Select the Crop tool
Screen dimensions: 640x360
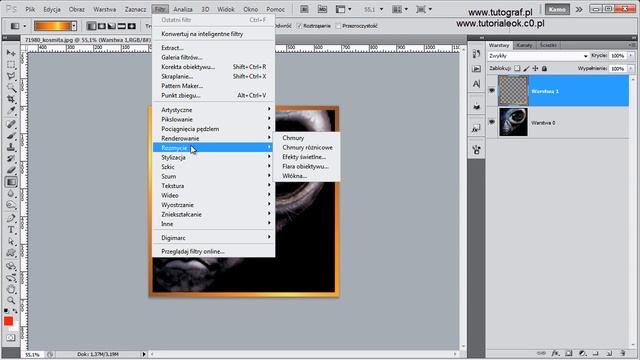(11, 99)
